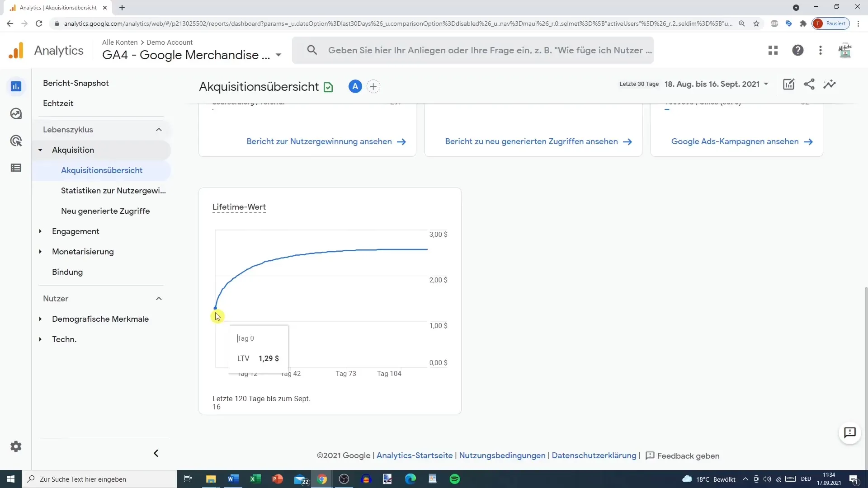The height and width of the screenshot is (488, 868).
Task: Click the share report icon
Action: 810,84
